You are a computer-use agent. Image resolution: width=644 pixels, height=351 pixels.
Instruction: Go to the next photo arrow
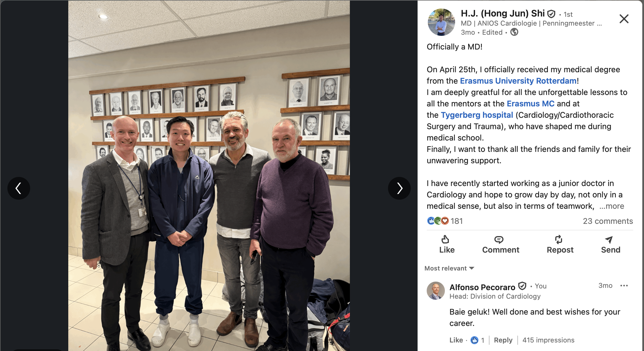pyautogui.click(x=399, y=188)
